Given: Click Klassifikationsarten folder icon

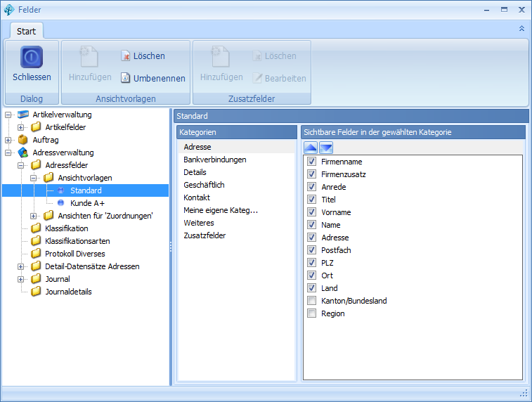Looking at the screenshot, I should coord(36,241).
